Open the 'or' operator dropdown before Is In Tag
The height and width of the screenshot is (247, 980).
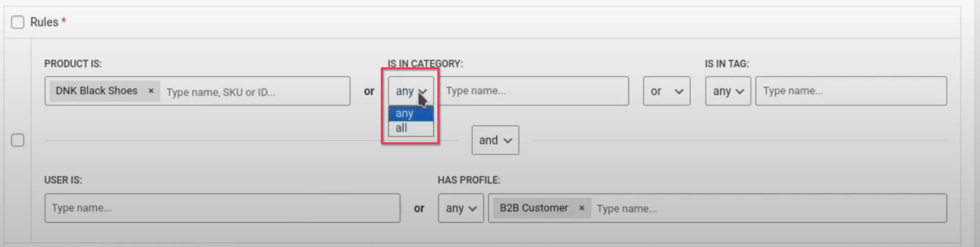[x=666, y=91]
